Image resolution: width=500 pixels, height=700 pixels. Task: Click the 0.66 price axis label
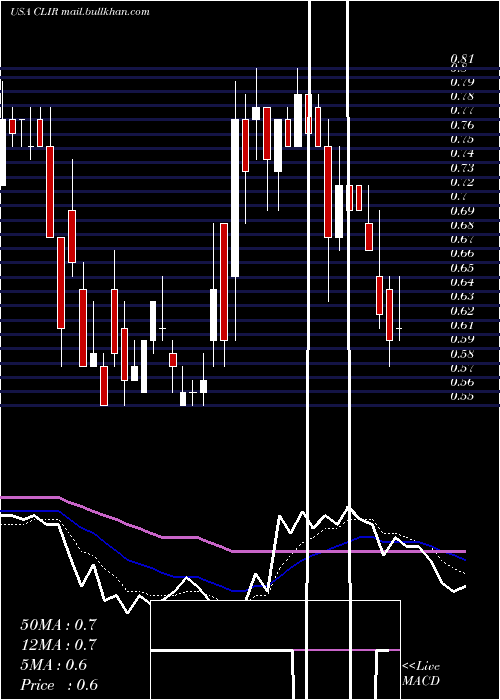tap(462, 254)
